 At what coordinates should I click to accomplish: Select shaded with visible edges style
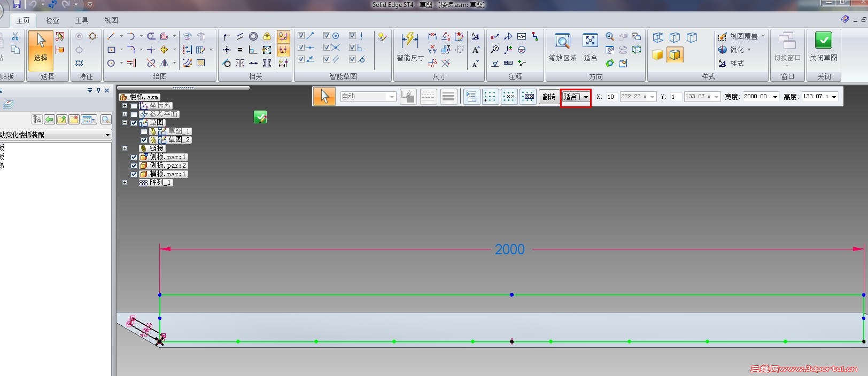click(675, 55)
